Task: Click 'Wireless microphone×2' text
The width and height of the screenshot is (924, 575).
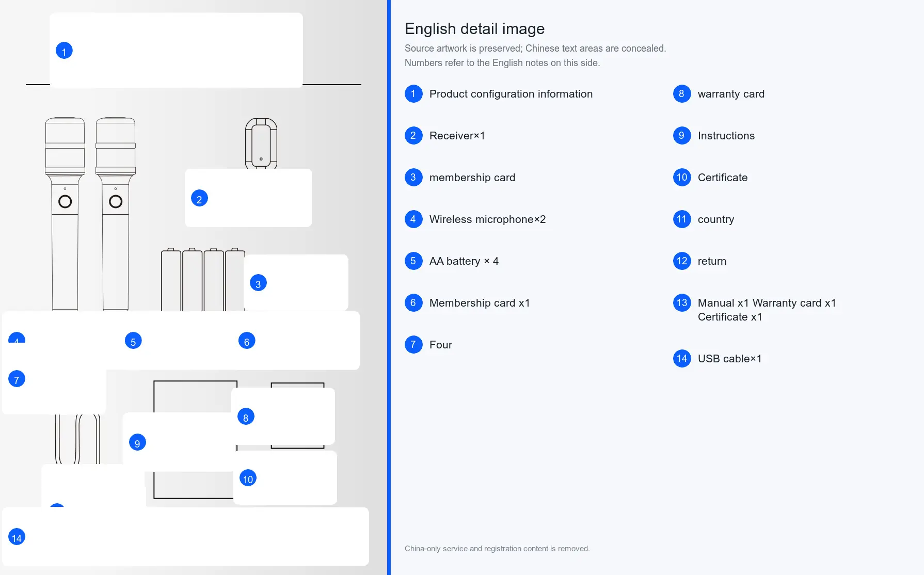Action: point(488,219)
